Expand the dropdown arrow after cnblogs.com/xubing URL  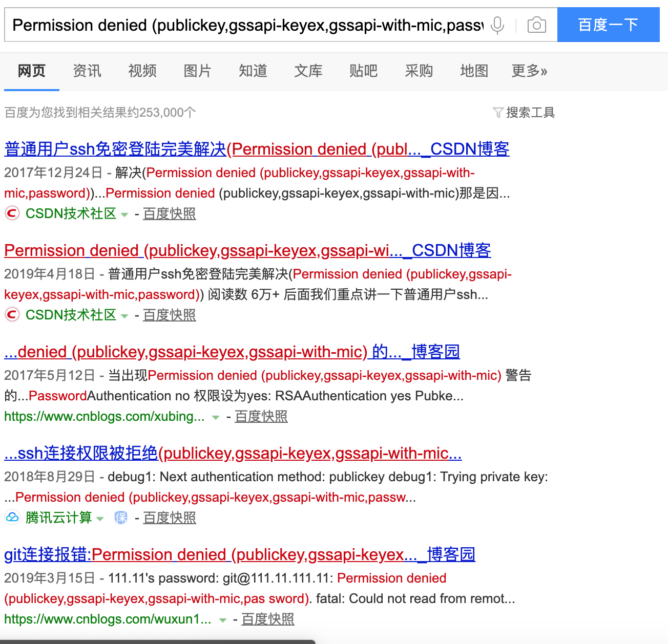click(x=215, y=418)
